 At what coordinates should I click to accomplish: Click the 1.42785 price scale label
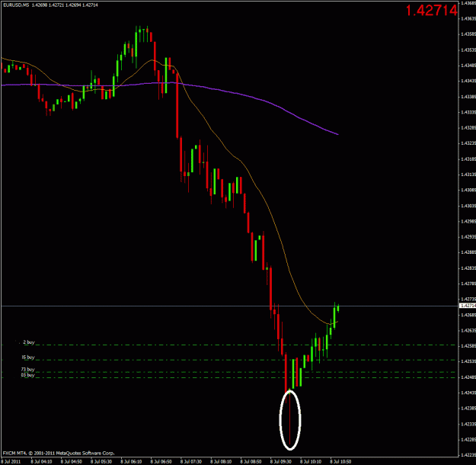click(468, 284)
